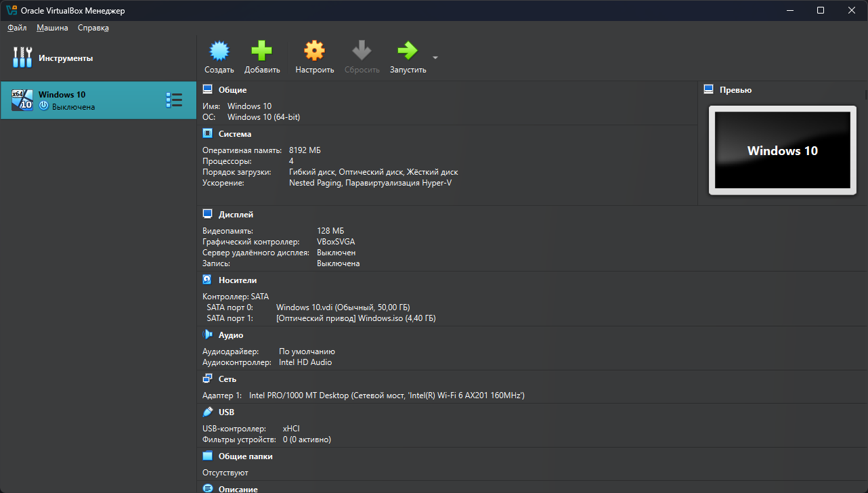
Task: Click the Фильтры устройств 0 (0 активно) value
Action: point(307,440)
